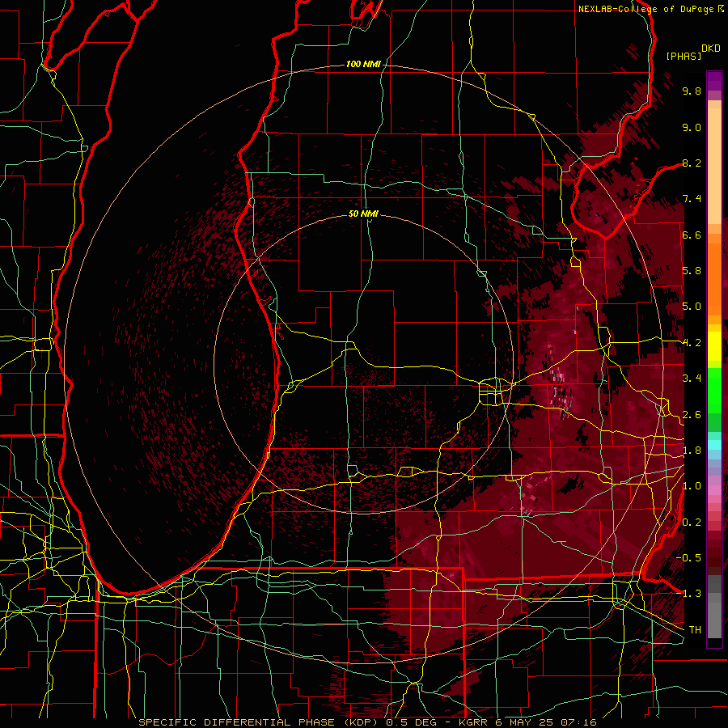Click the 9.8 scale value
The image size is (728, 728).
[692, 91]
